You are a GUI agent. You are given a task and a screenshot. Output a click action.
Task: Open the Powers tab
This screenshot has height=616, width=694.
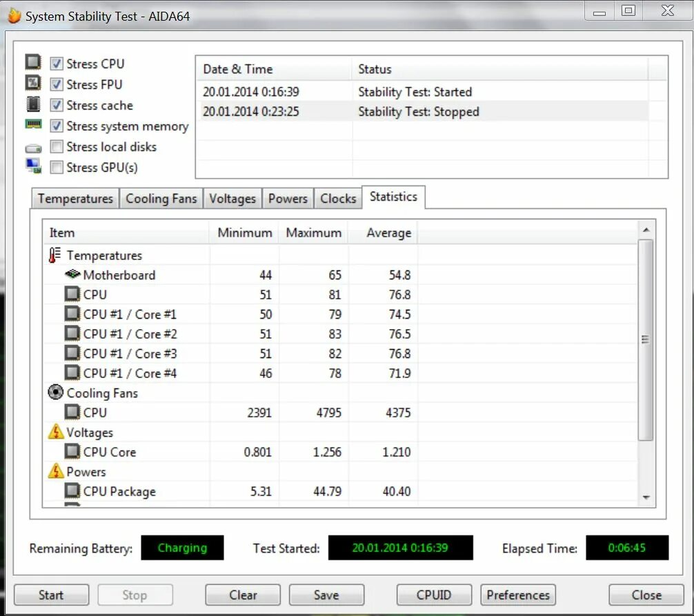point(288,198)
